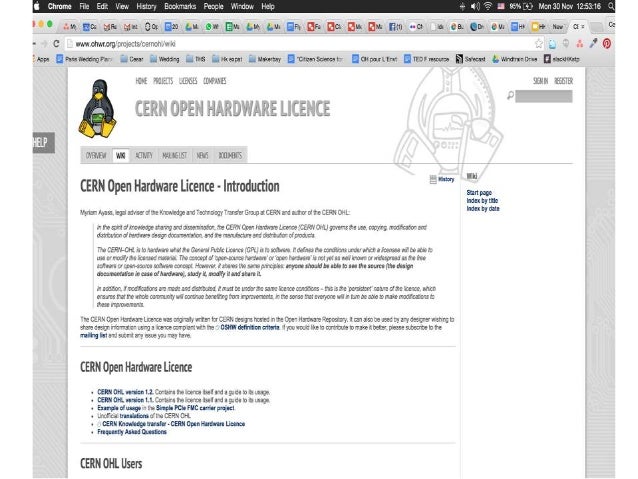Screen dimensions: 638x479
Task: Open the Bookmarks menu in the menu bar
Action: tap(180, 6)
